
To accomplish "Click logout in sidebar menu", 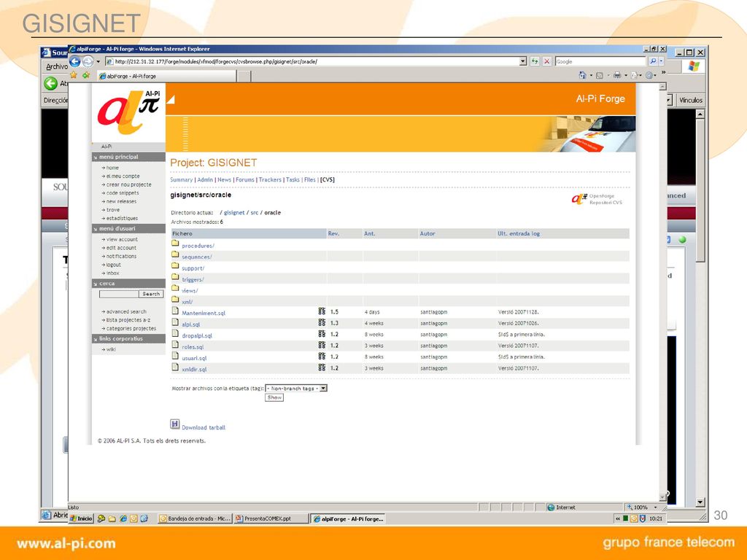I will [113, 265].
